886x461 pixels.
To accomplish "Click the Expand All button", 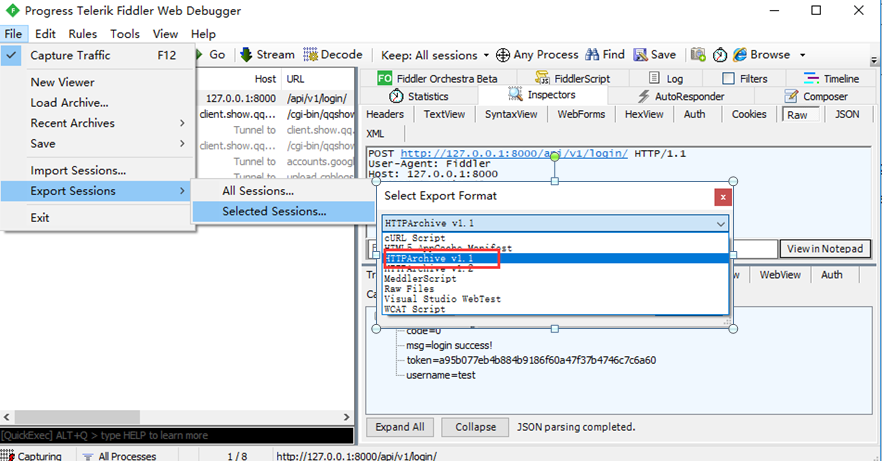I will click(x=400, y=427).
